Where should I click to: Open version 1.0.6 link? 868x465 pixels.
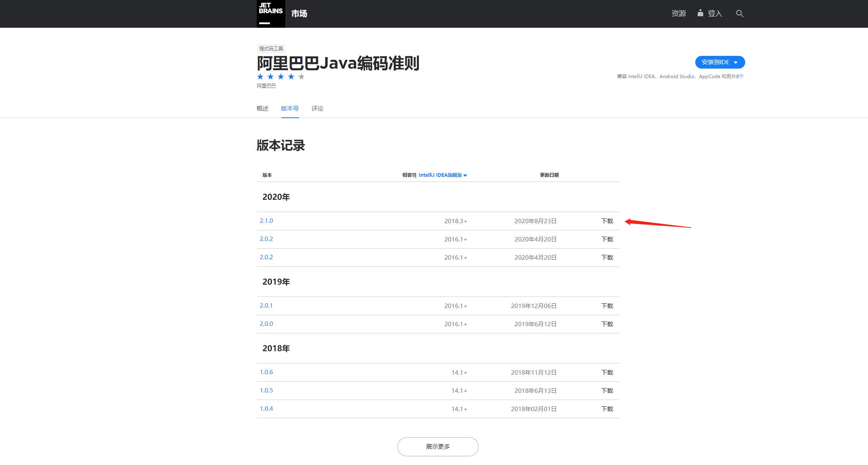(266, 372)
